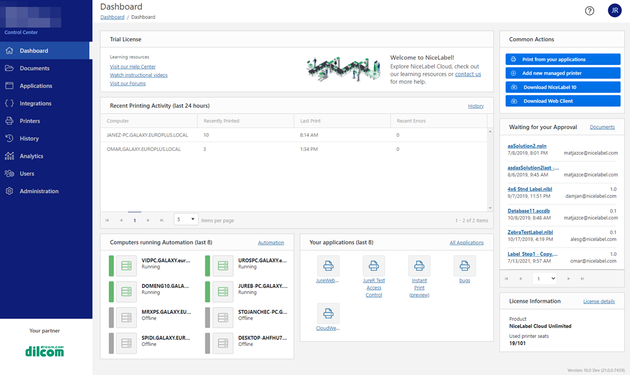Select the OMAR.GALAXY.EUROPLUS.LOCAL row
Viewport: 630px width, 375px height.
click(294, 149)
